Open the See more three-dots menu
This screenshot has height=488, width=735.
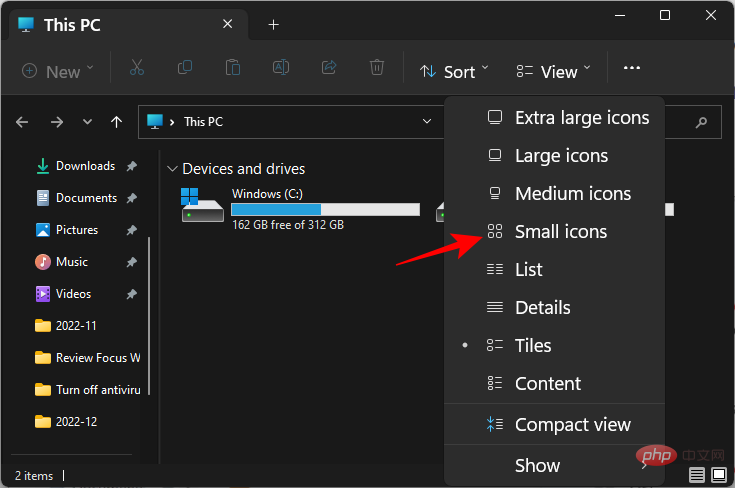(x=631, y=68)
